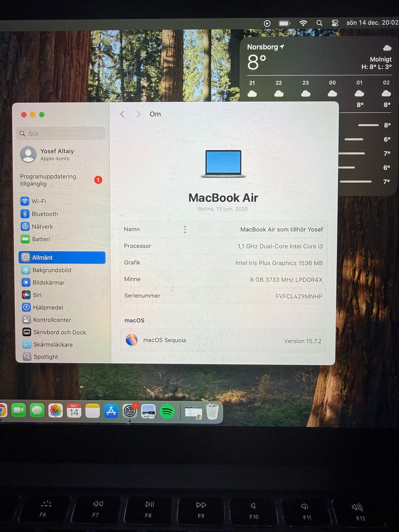Open Spotlight search in the menu bar
The height and width of the screenshot is (532, 399).
pyautogui.click(x=319, y=23)
